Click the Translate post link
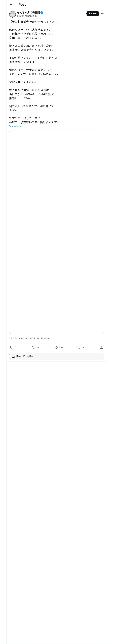 point(16,126)
